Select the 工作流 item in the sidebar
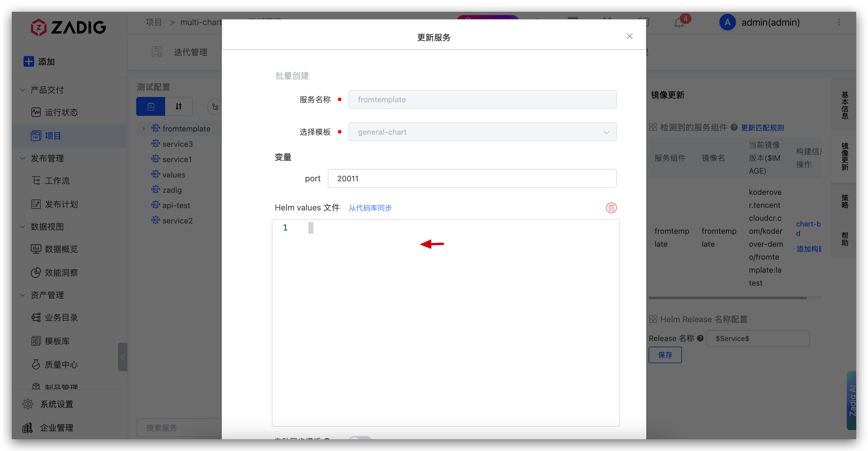Screen dimensions: 868x451 click(57, 181)
